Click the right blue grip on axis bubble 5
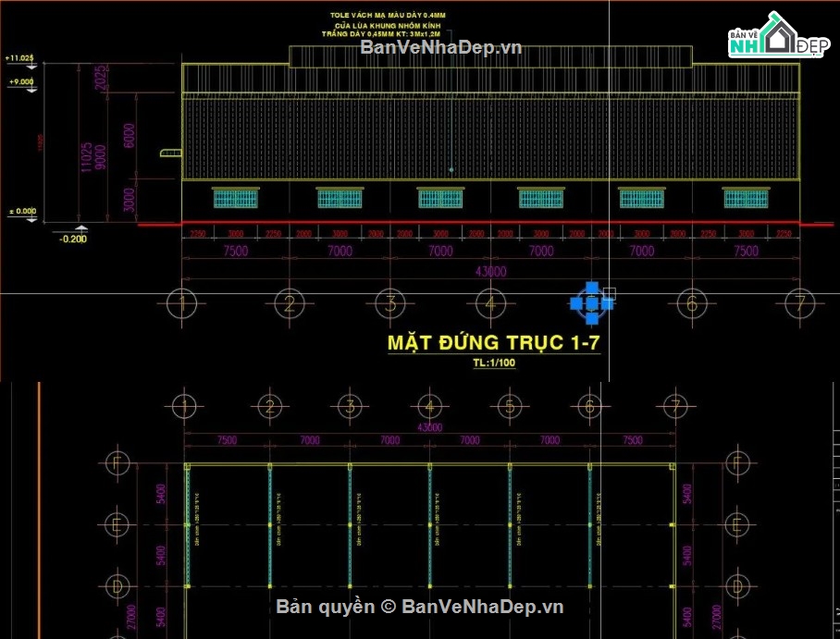Viewport: 840px width, 639px height. click(x=607, y=303)
